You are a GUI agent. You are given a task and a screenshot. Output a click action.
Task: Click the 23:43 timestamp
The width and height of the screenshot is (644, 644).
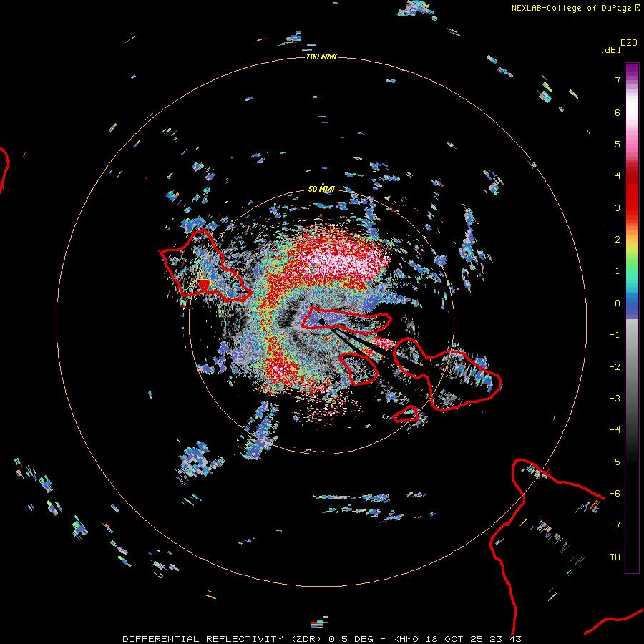pos(506,639)
